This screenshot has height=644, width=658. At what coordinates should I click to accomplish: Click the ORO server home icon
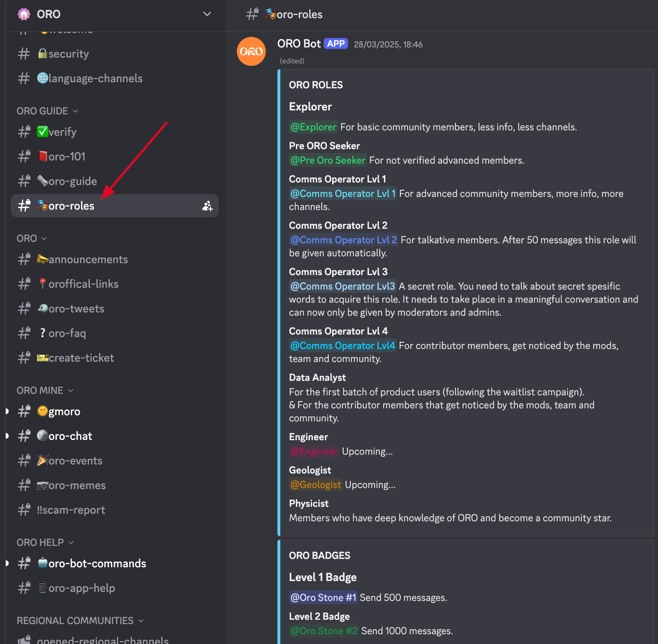pyautogui.click(x=24, y=14)
